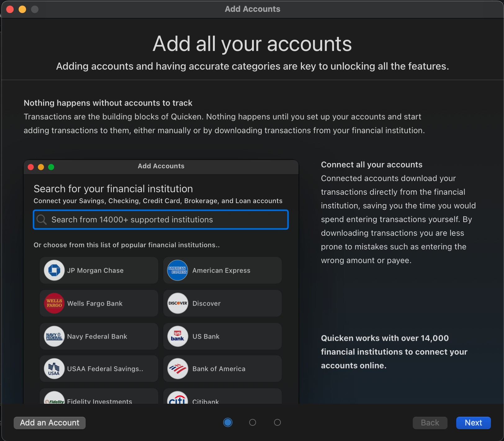
Task: Click the USAA logo icon
Action: pos(54,369)
